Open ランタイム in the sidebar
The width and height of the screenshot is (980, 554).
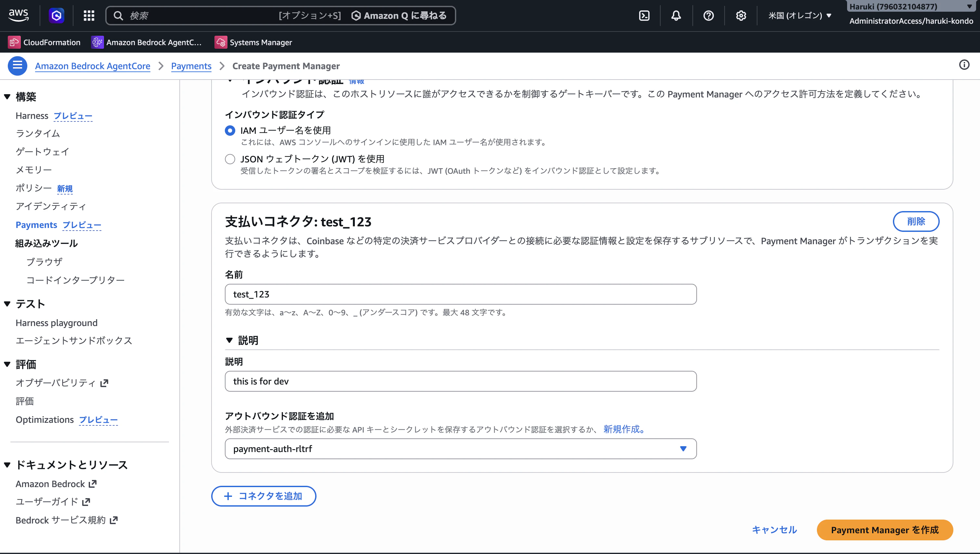click(38, 133)
